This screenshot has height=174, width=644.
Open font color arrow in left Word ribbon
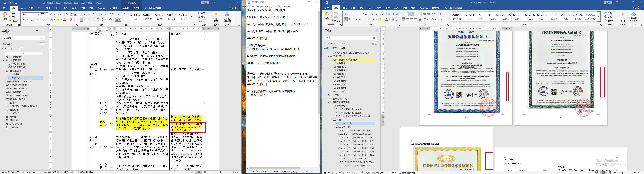pyautogui.click(x=68, y=20)
